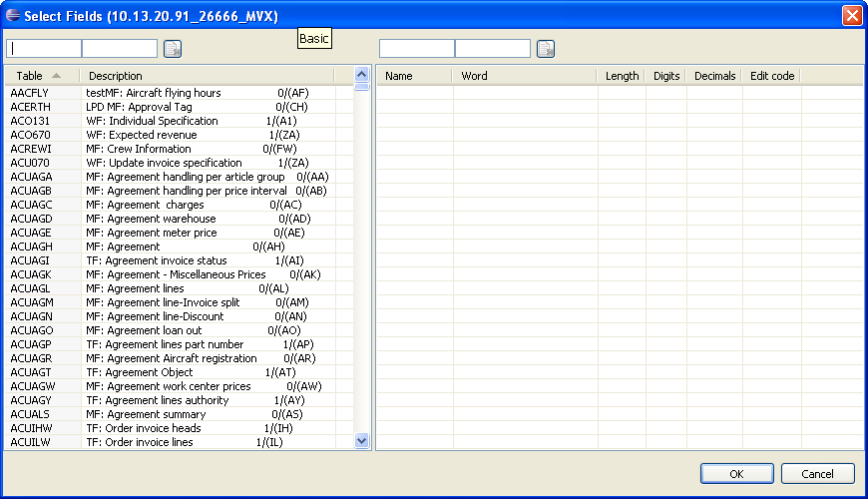The height and width of the screenshot is (499, 868).
Task: Click the left panel filter icon button
Action: pos(173,49)
